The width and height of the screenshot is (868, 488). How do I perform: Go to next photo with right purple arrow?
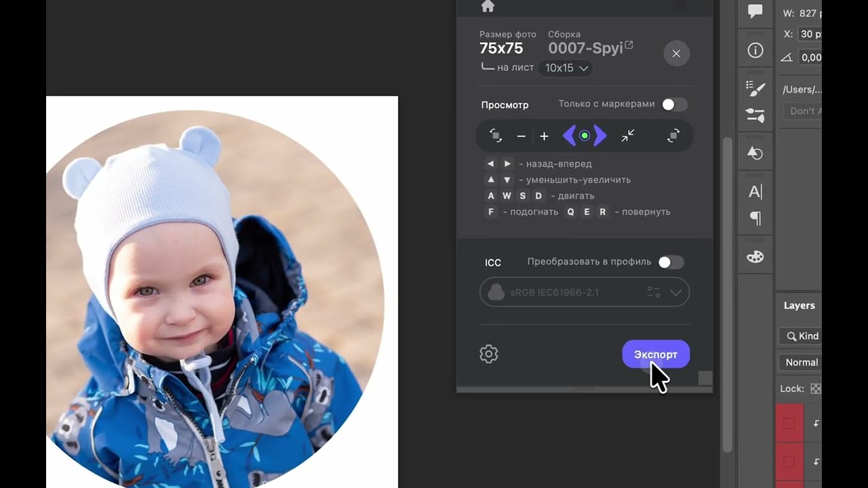(x=600, y=136)
